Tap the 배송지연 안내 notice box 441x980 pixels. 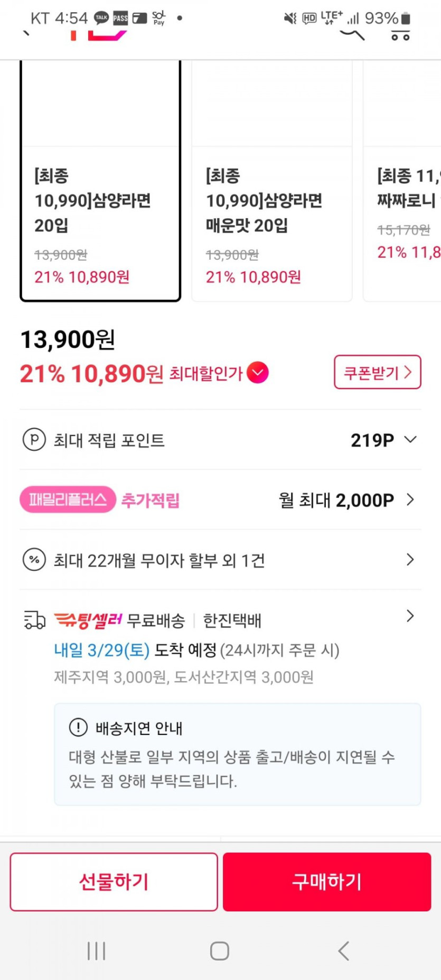click(237, 754)
